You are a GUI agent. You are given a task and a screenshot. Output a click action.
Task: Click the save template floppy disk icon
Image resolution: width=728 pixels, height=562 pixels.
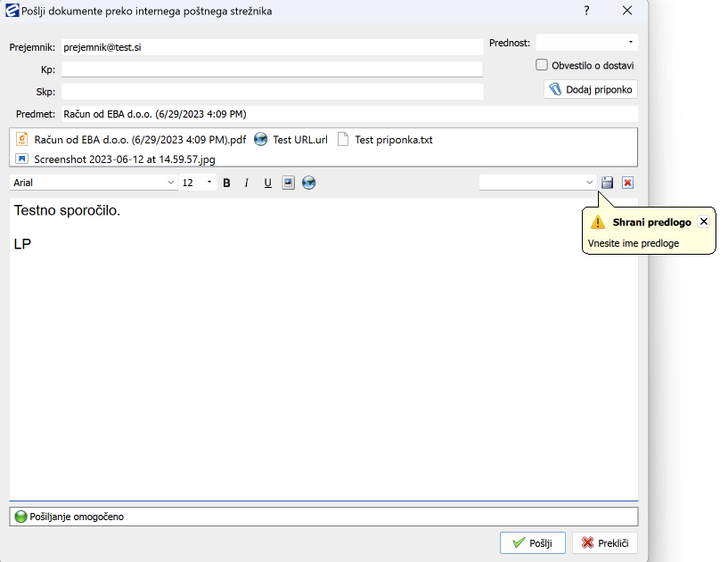tap(608, 183)
